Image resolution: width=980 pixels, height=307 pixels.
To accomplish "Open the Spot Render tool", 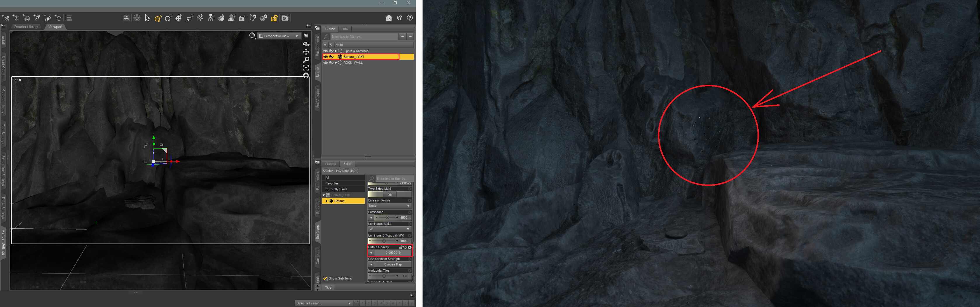I will 242,18.
